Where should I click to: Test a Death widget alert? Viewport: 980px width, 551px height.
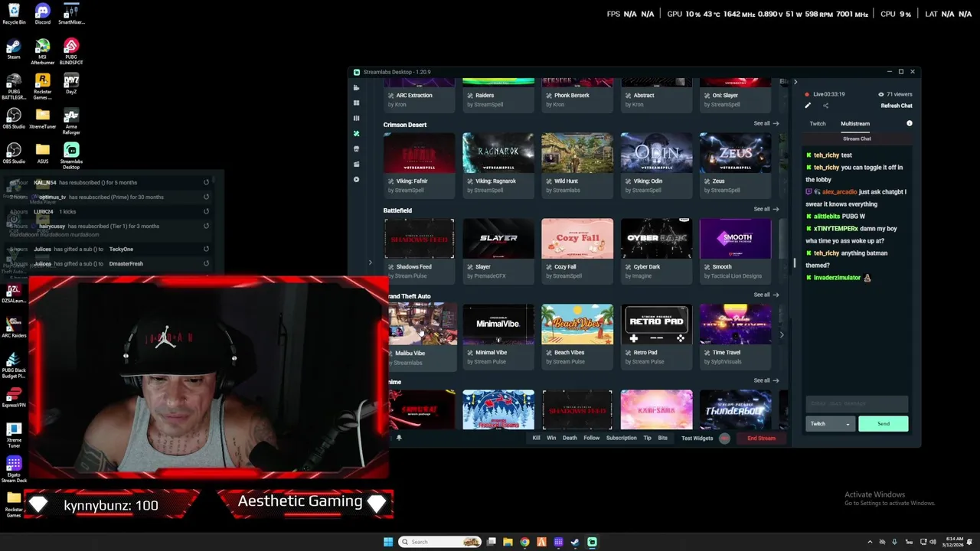570,438
